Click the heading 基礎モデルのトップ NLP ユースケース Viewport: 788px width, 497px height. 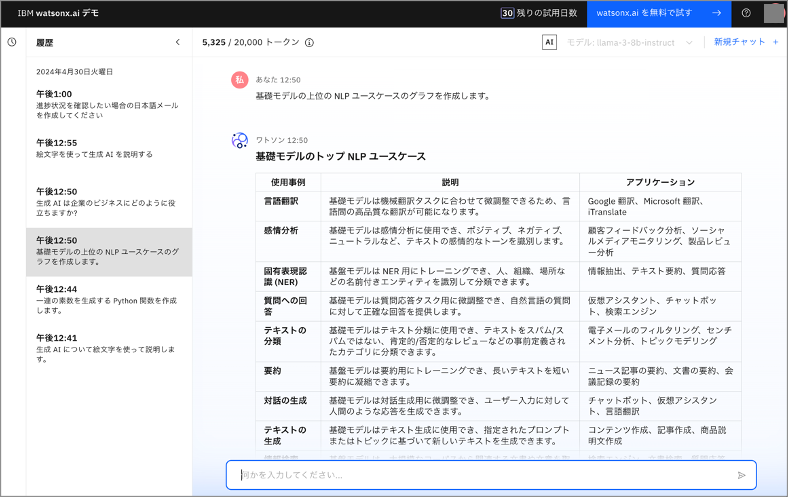tap(340, 156)
